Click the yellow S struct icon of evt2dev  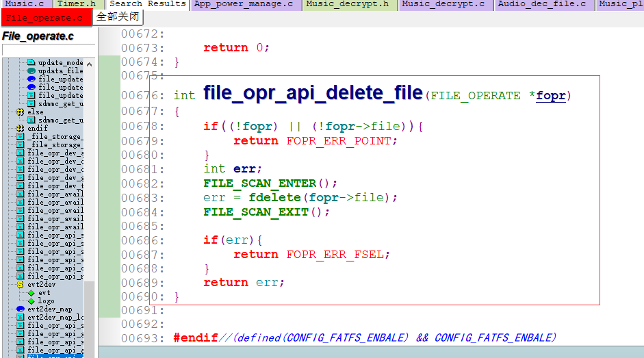[x=20, y=285]
